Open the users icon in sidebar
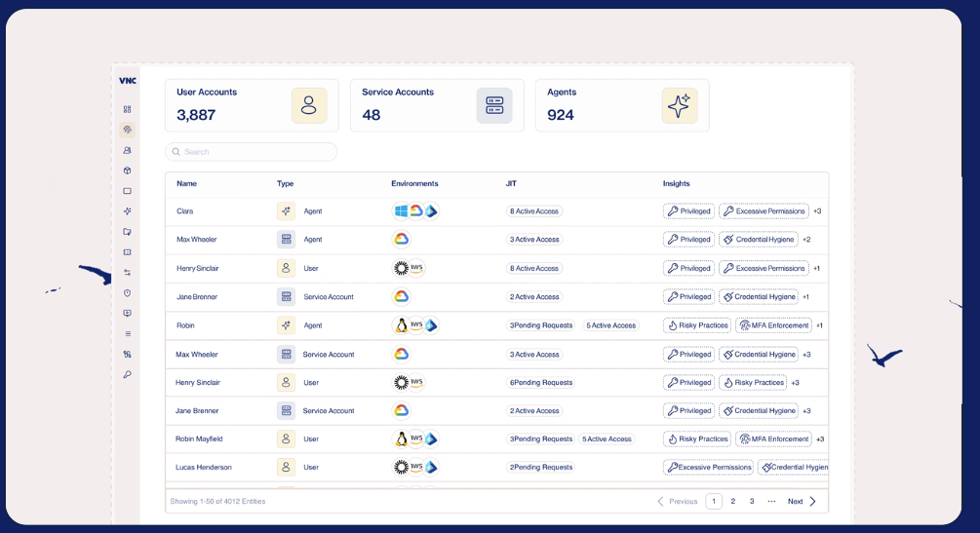Screen dimensions: 980x533 pyautogui.click(x=128, y=151)
